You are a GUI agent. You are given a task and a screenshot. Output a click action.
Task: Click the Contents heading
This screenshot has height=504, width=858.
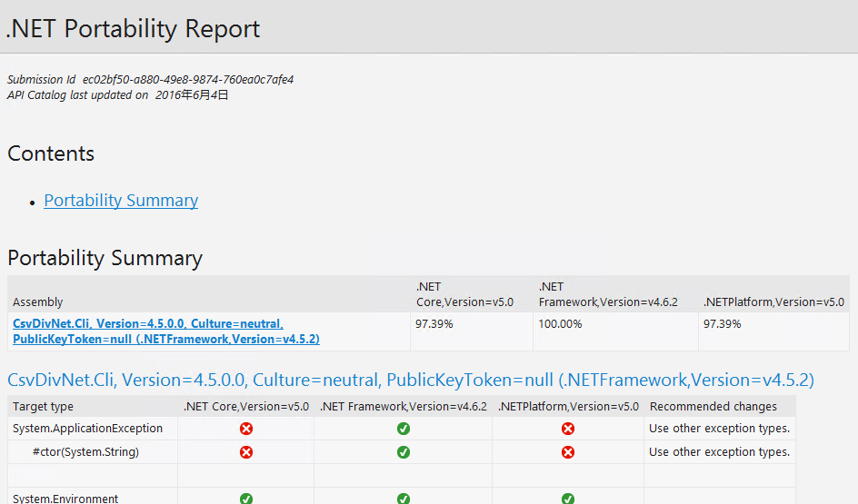point(51,153)
